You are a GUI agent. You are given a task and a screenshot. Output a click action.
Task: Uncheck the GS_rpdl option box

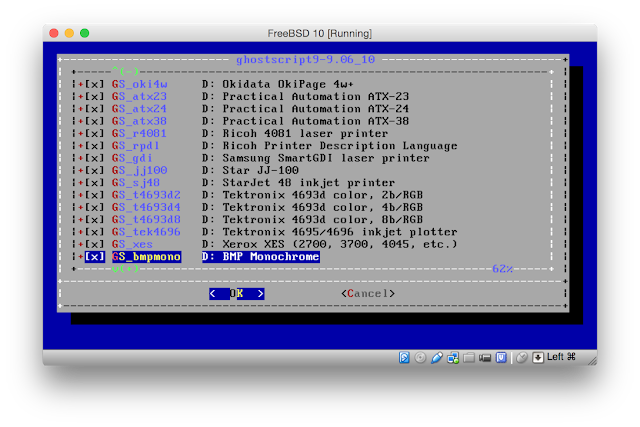[94, 146]
